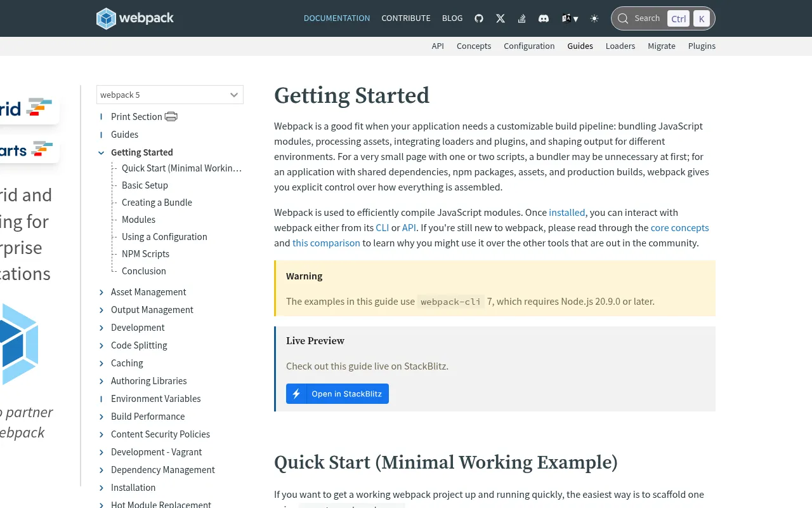Jump to Using a Configuration in sidebar
Viewport: 812px width, 508px height.
[164, 237]
